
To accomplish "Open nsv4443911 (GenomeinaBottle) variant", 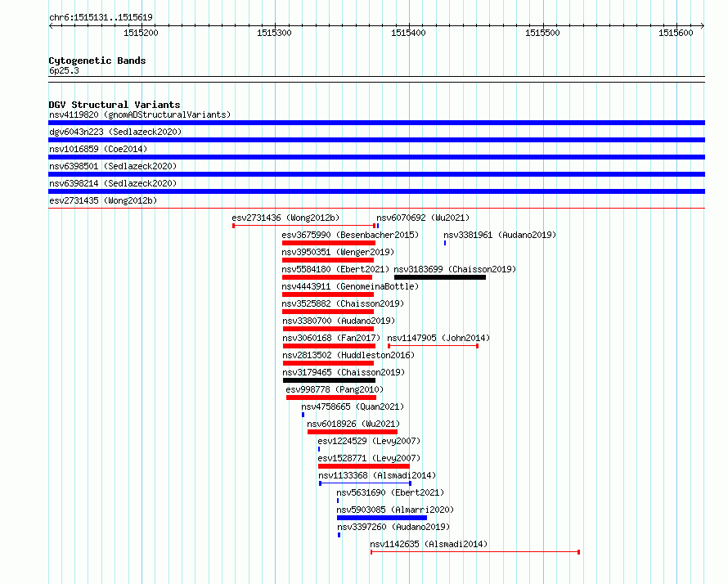I will (350, 286).
